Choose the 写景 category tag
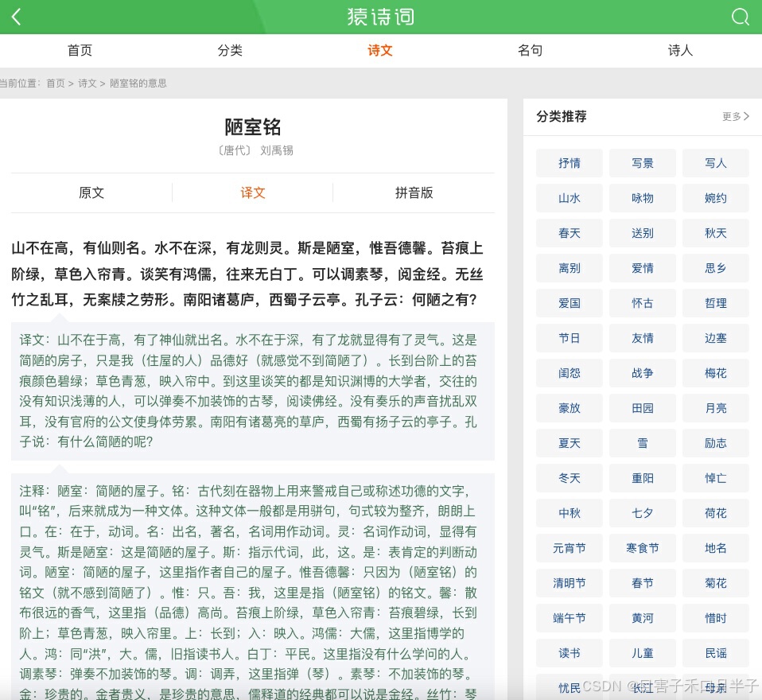This screenshot has height=700, width=762. 643,163
